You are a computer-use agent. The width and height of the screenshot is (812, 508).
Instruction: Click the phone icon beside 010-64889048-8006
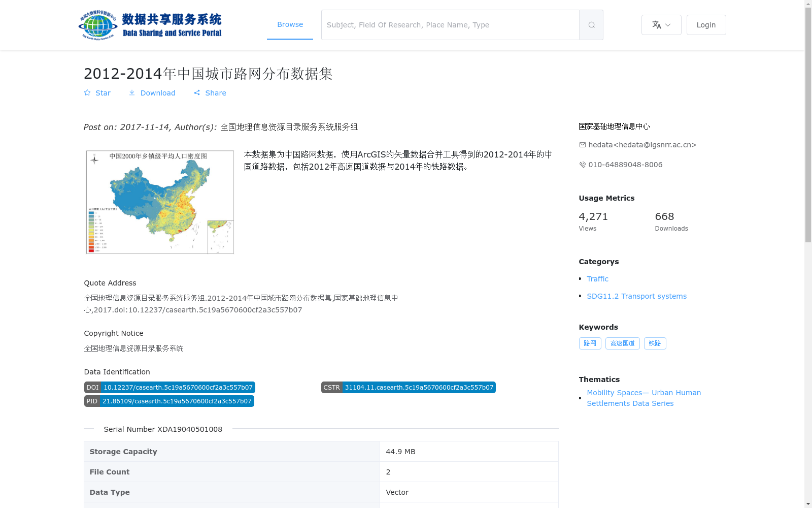pos(583,165)
